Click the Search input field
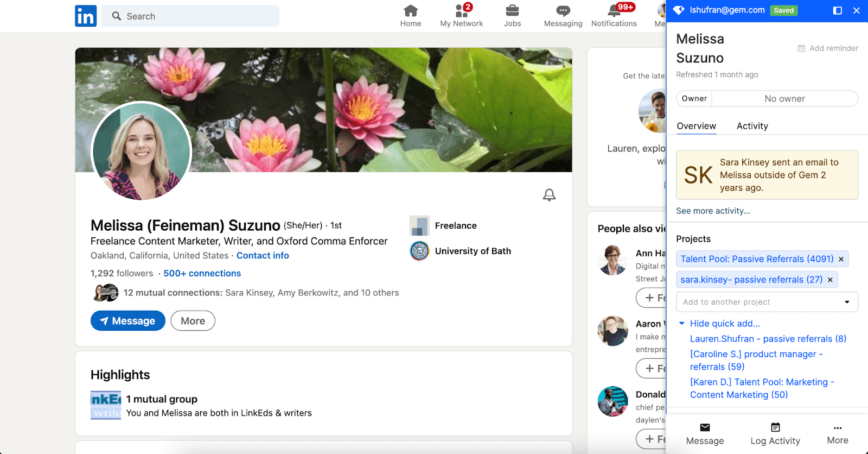The image size is (868, 454). (190, 16)
